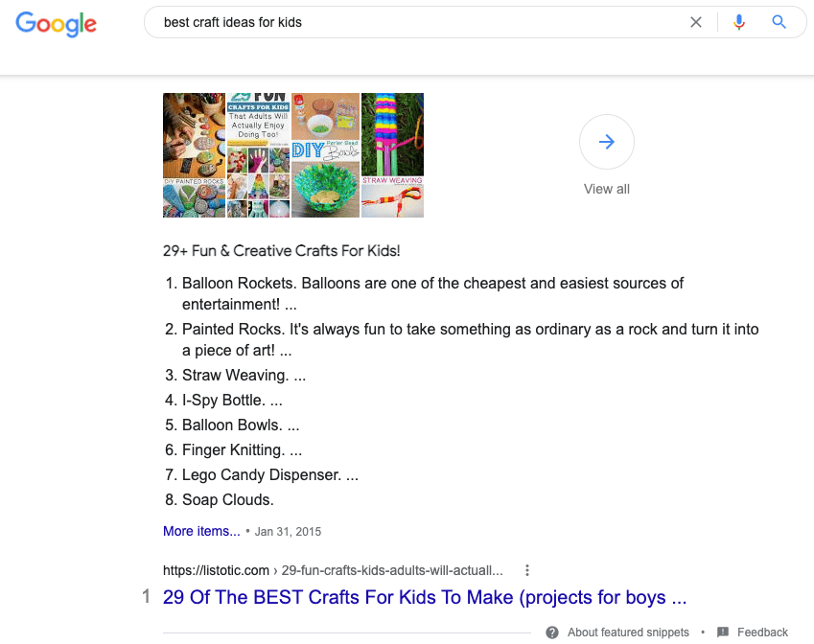Click the Feedback flag icon

click(x=723, y=632)
